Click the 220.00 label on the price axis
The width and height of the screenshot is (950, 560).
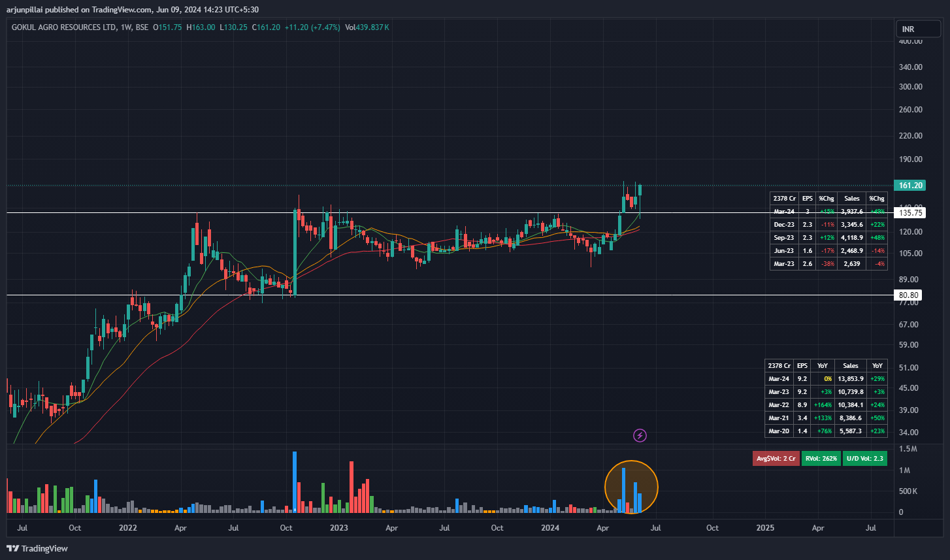(x=910, y=136)
